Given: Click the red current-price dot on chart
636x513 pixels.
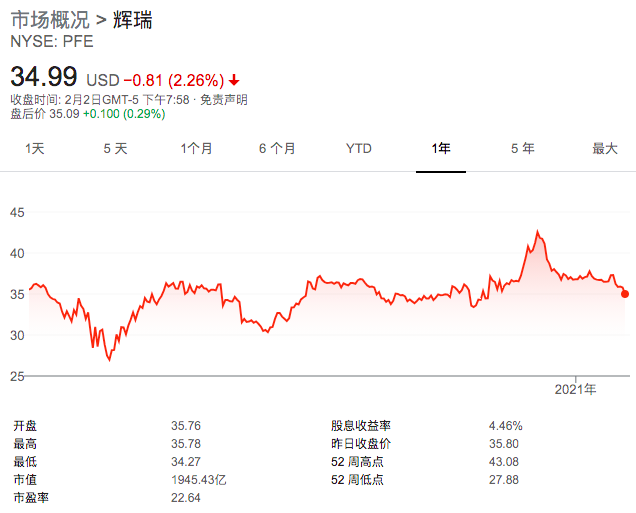Looking at the screenshot, I should (x=625, y=294).
